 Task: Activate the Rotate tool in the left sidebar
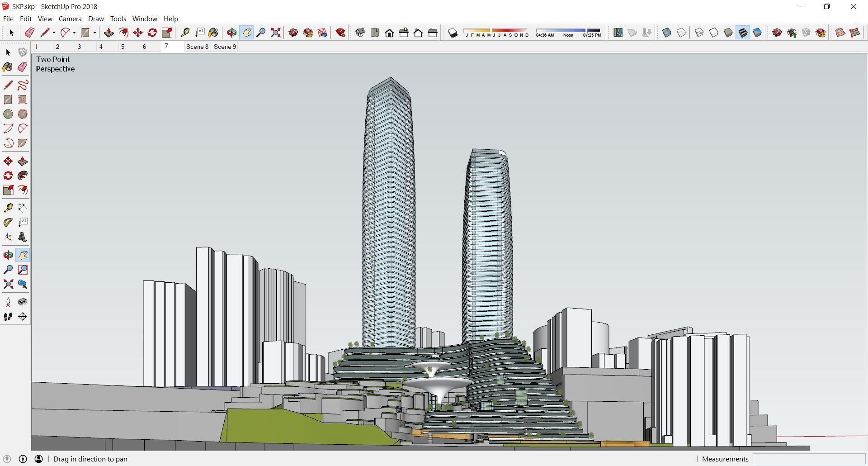[x=8, y=176]
